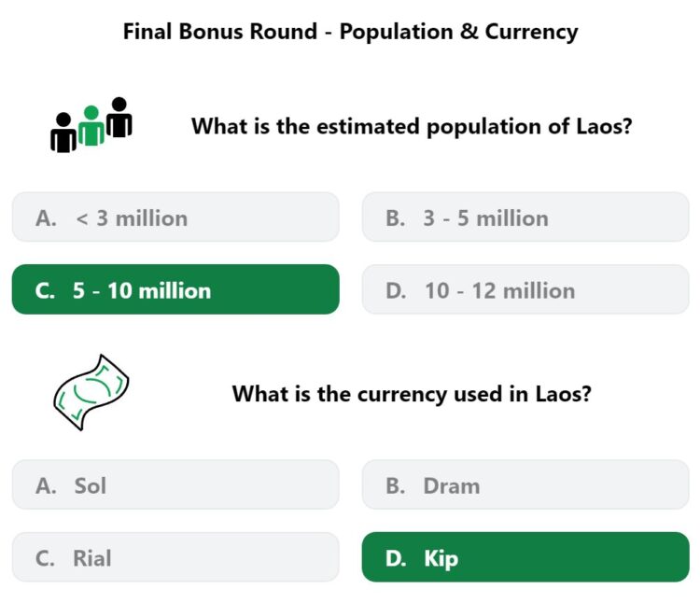This screenshot has height=603, width=700.
Task: Pick the 10 - 12 million option
Action: [525, 289]
